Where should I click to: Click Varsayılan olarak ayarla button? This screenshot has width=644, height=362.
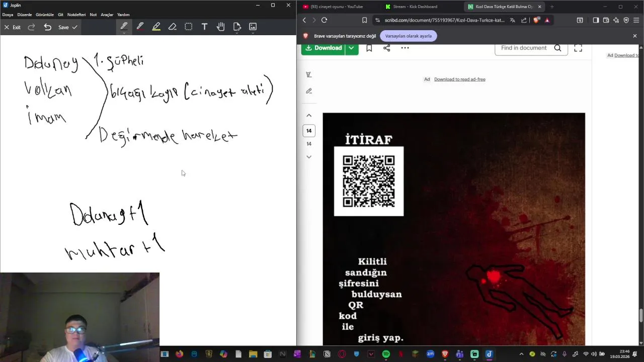tap(409, 36)
